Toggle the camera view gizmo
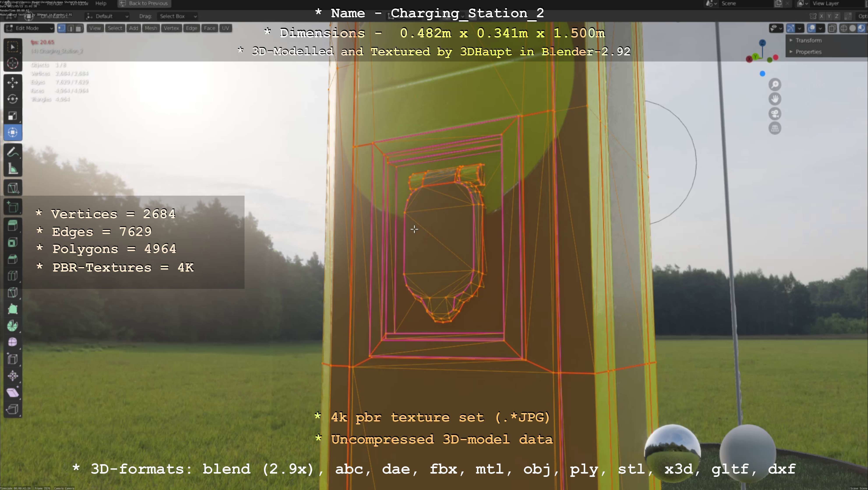 (x=775, y=114)
